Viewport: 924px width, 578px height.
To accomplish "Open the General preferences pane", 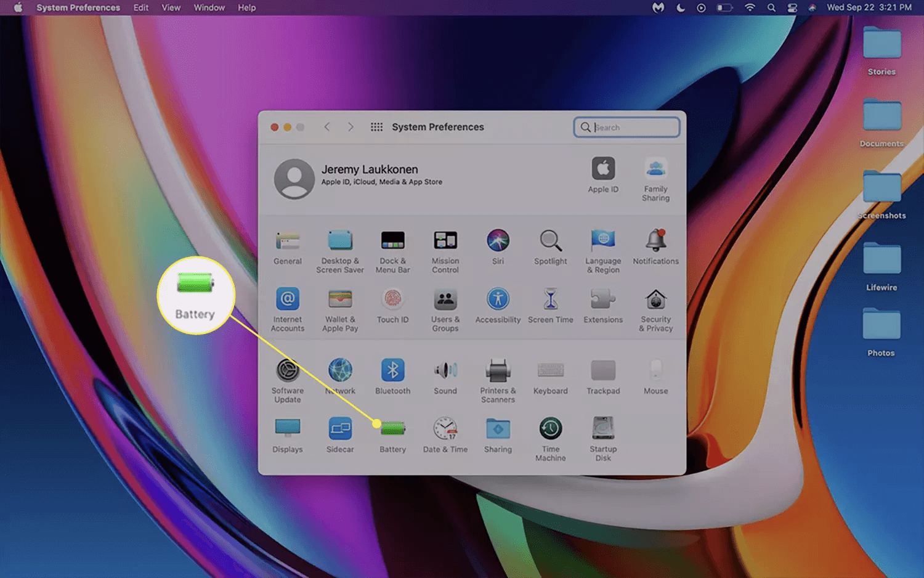I will (x=288, y=248).
